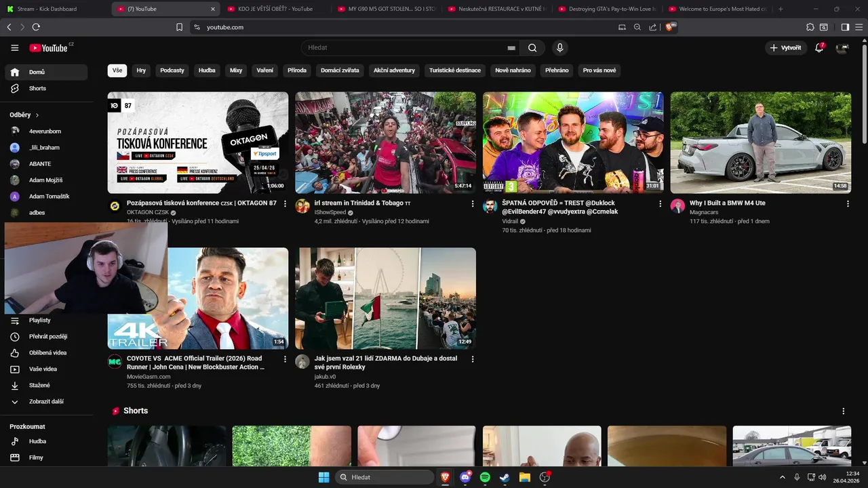Switch to KDO JE VĚTŠÍ OBĚŤ? tab
Image resolution: width=868 pixels, height=488 pixels.
point(277,9)
